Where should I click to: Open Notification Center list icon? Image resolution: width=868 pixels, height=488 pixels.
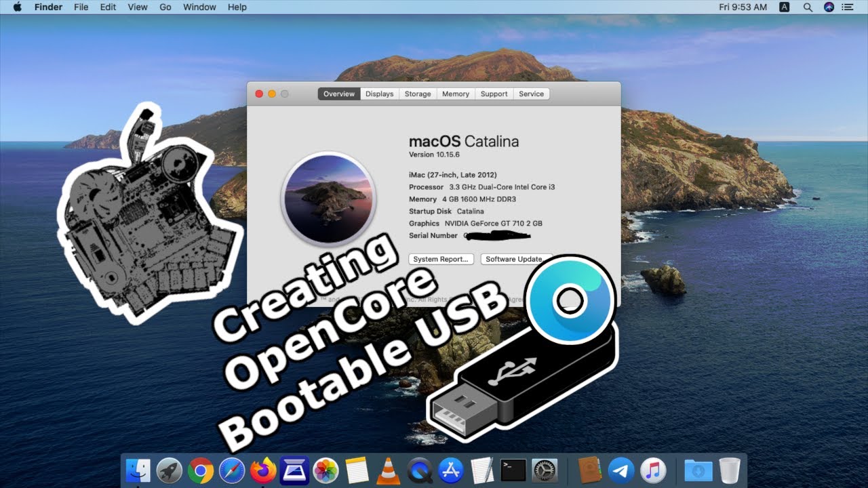pos(848,7)
